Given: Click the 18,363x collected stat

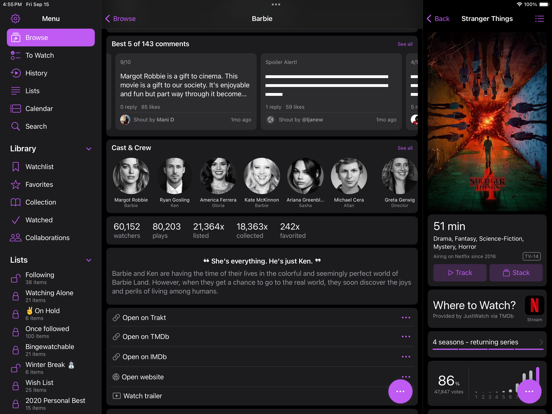Looking at the screenshot, I should (x=252, y=231).
